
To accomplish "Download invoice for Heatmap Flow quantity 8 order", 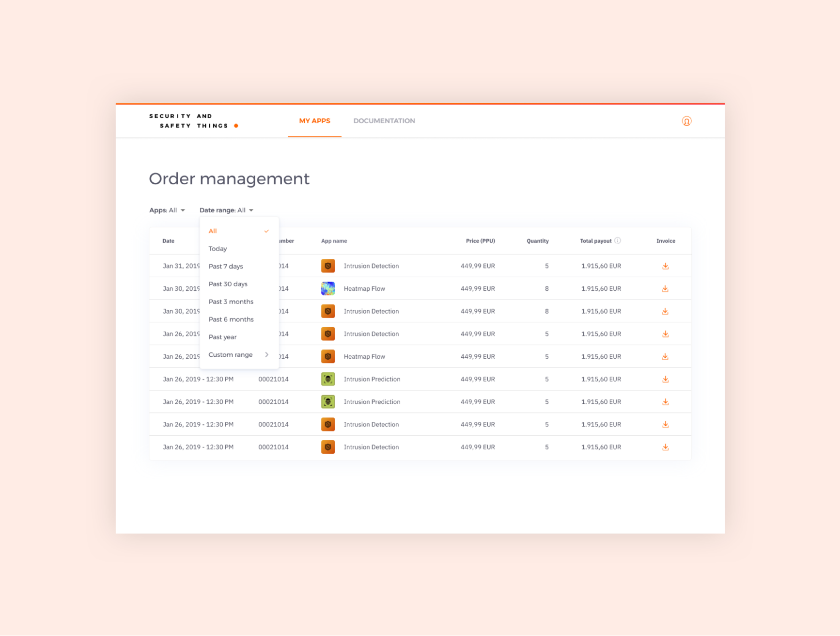I will (665, 289).
